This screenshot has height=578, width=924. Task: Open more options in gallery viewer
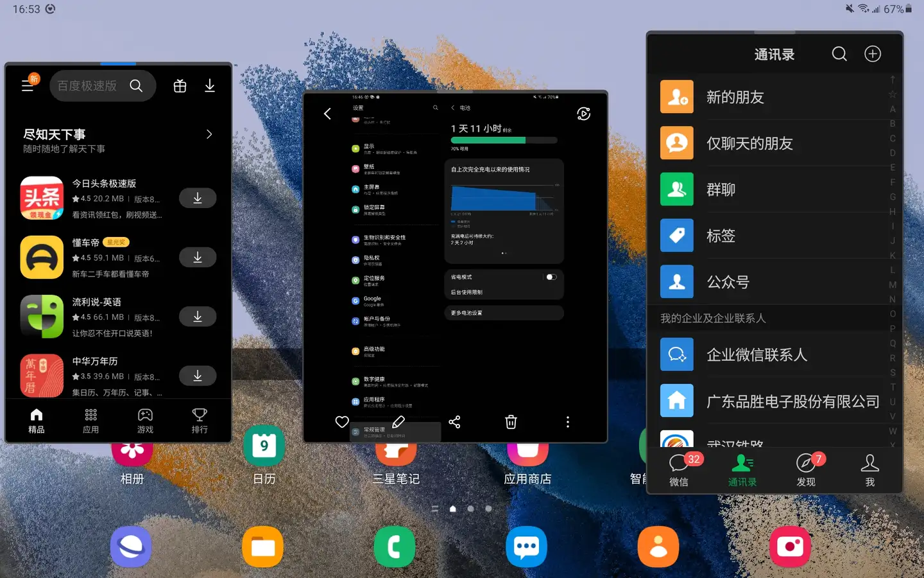coord(567,422)
